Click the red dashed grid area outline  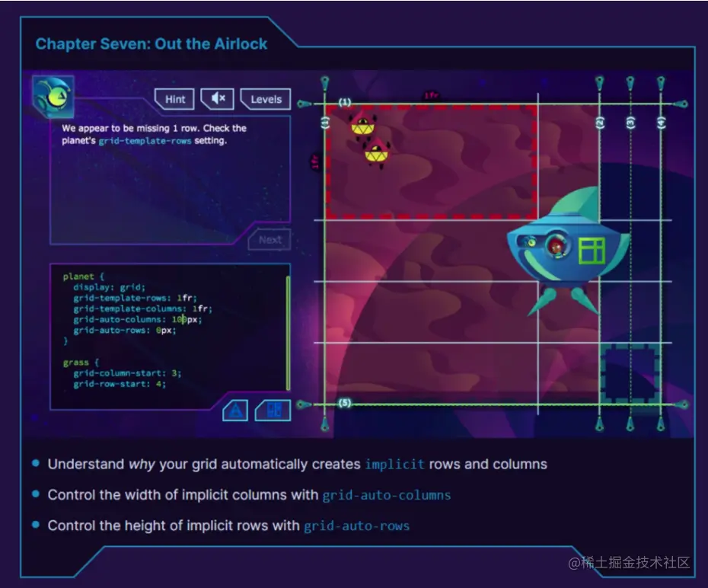(432, 162)
